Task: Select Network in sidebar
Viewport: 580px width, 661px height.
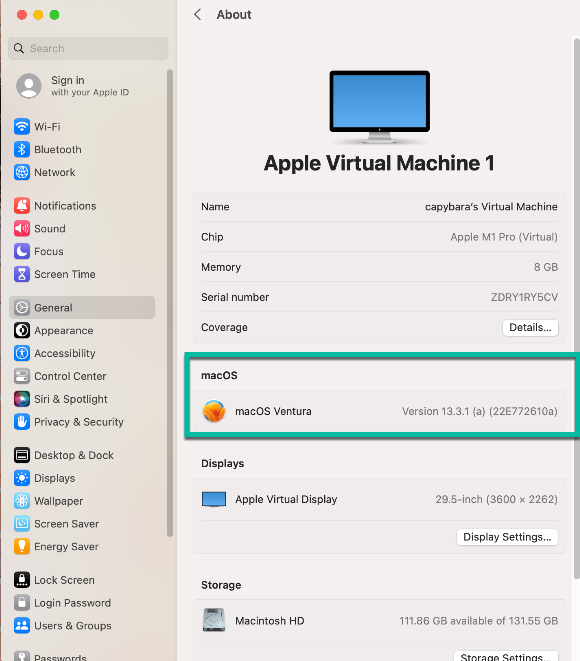Action: [x=55, y=172]
